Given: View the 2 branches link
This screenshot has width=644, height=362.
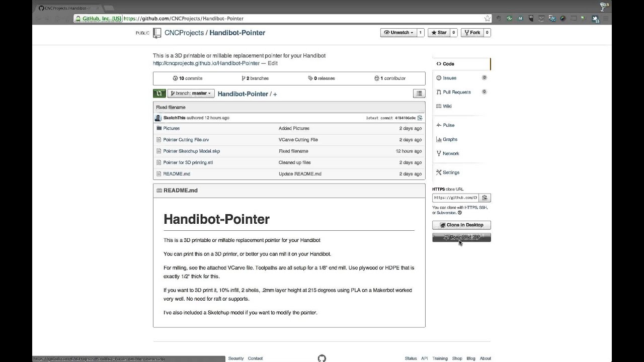Looking at the screenshot, I should 255,78.
